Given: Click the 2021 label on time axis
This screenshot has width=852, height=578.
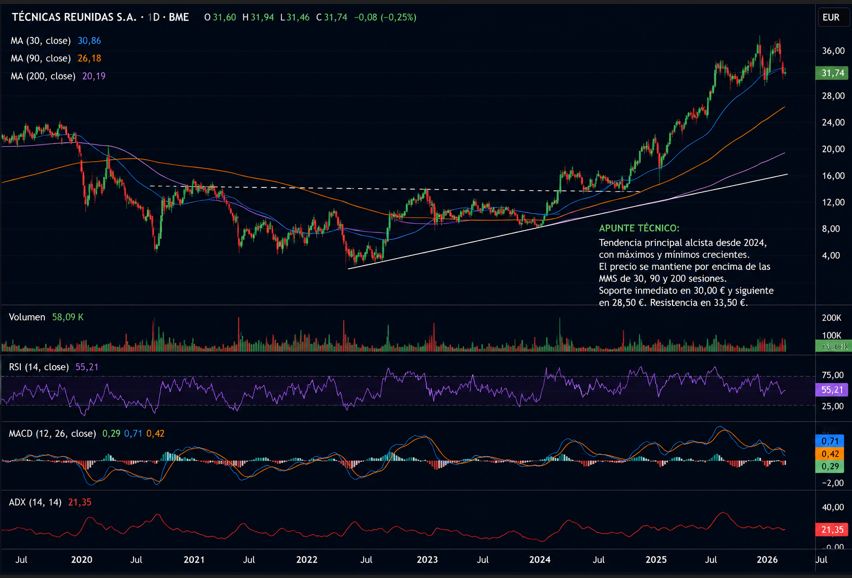Looking at the screenshot, I should coord(194,560).
